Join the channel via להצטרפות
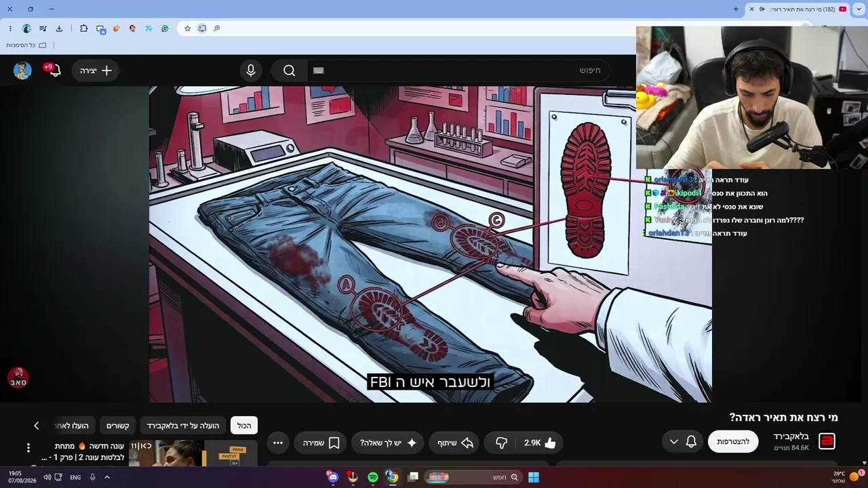Image resolution: width=868 pixels, height=488 pixels. click(x=733, y=441)
